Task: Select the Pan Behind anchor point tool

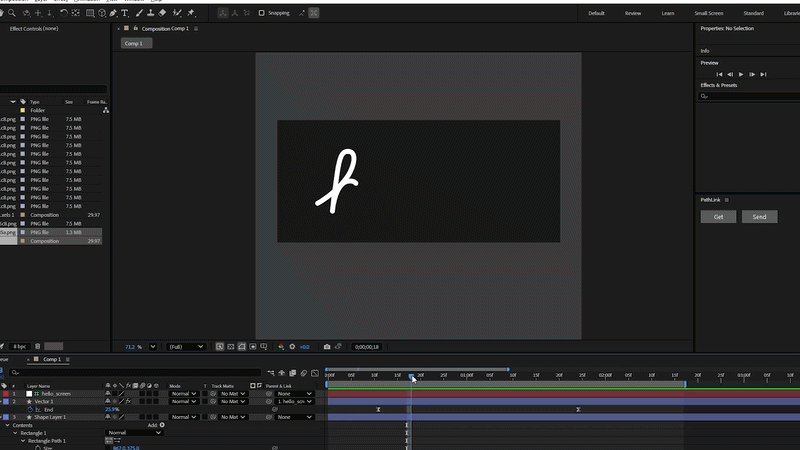Action: click(76, 13)
